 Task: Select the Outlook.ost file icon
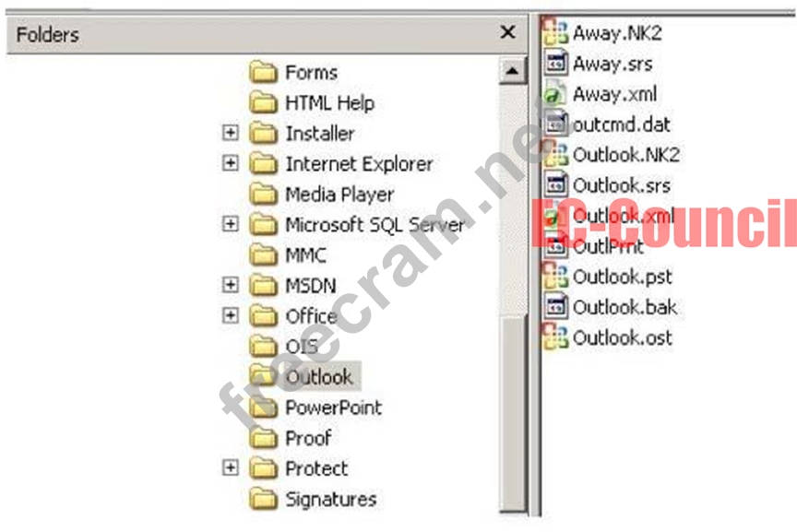pos(554,337)
